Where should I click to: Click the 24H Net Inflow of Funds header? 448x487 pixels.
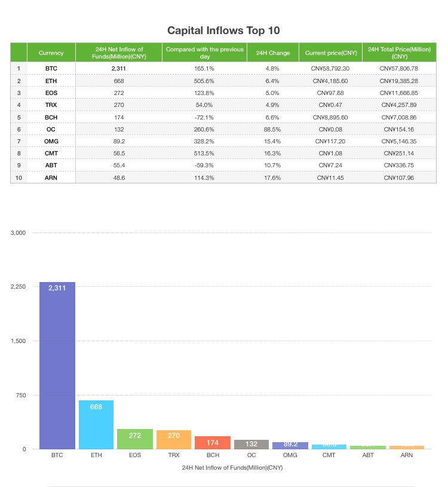[119, 53]
